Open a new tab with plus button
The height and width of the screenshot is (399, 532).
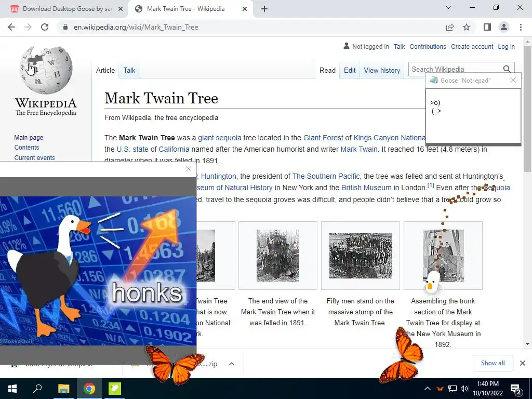pyautogui.click(x=264, y=9)
